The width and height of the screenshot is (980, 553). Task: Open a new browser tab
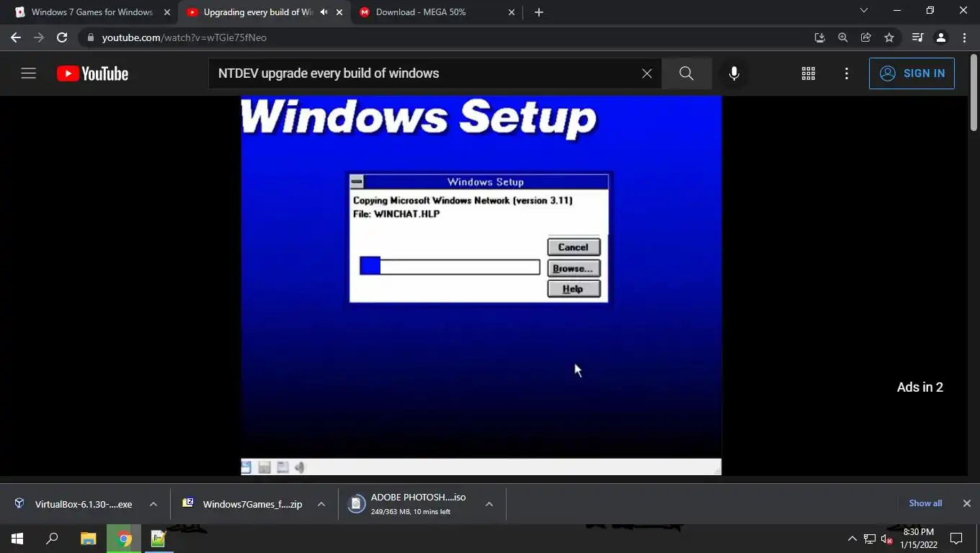click(x=539, y=12)
